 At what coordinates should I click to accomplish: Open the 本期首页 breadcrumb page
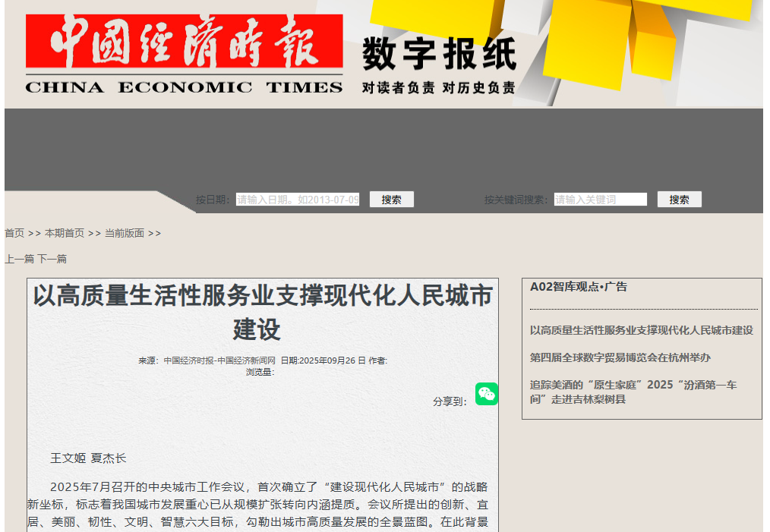click(x=65, y=233)
